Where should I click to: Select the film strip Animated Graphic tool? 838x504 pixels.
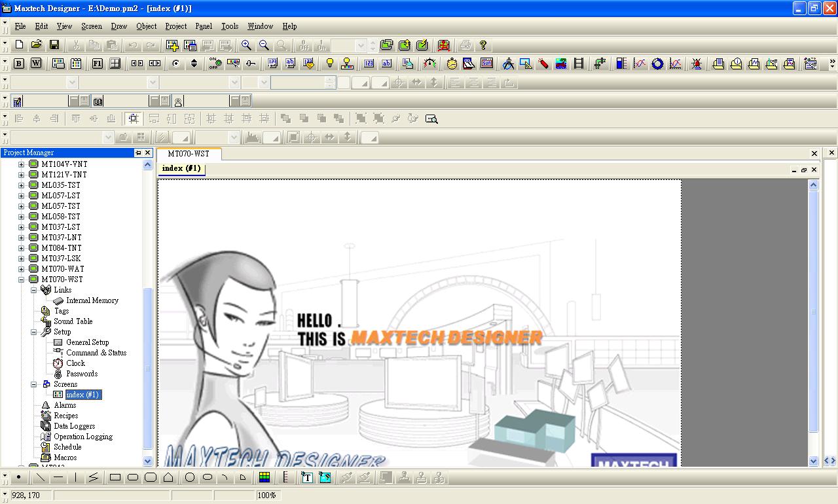[x=579, y=63]
